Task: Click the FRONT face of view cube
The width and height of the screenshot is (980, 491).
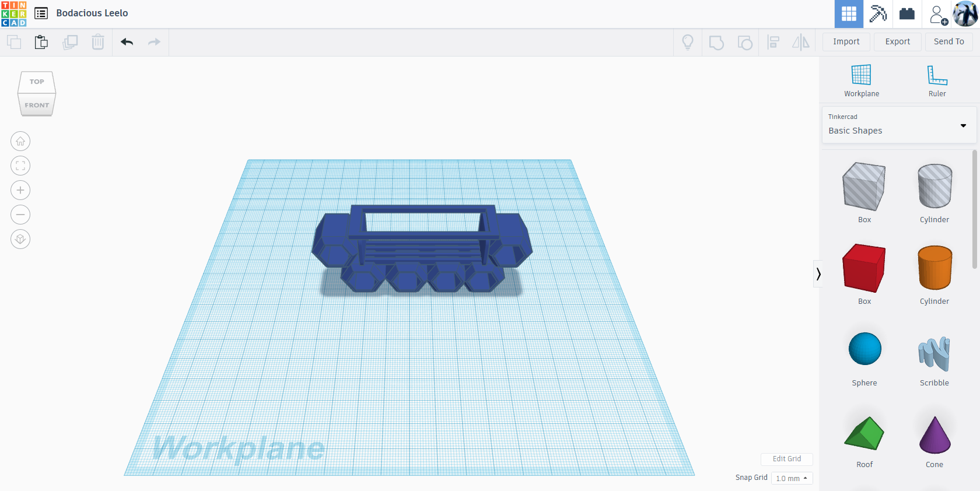Action: tap(37, 105)
